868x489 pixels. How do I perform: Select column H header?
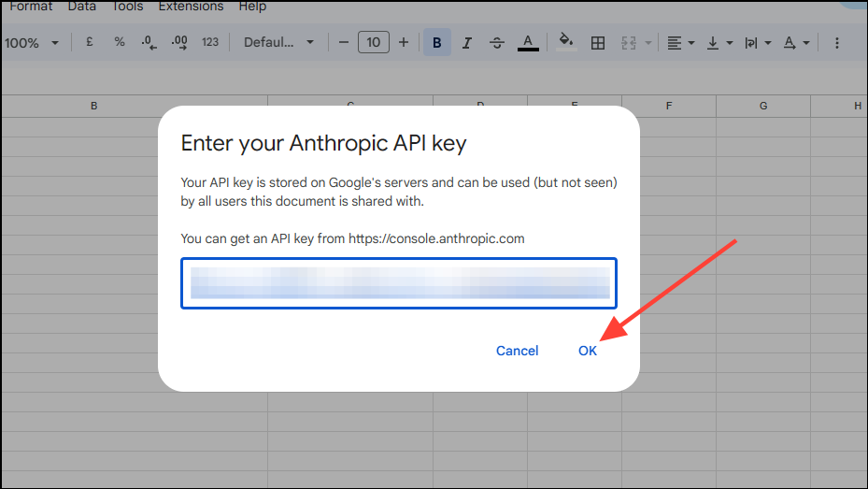(839, 106)
